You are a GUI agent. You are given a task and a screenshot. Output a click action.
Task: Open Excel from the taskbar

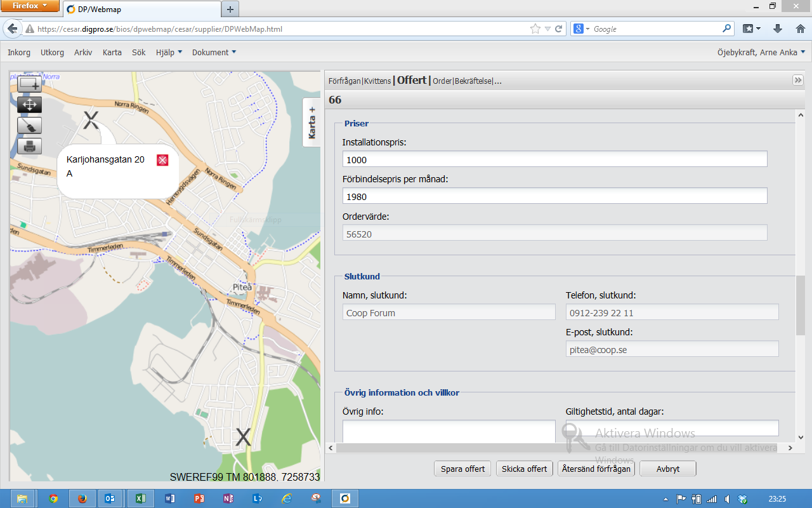tap(140, 498)
